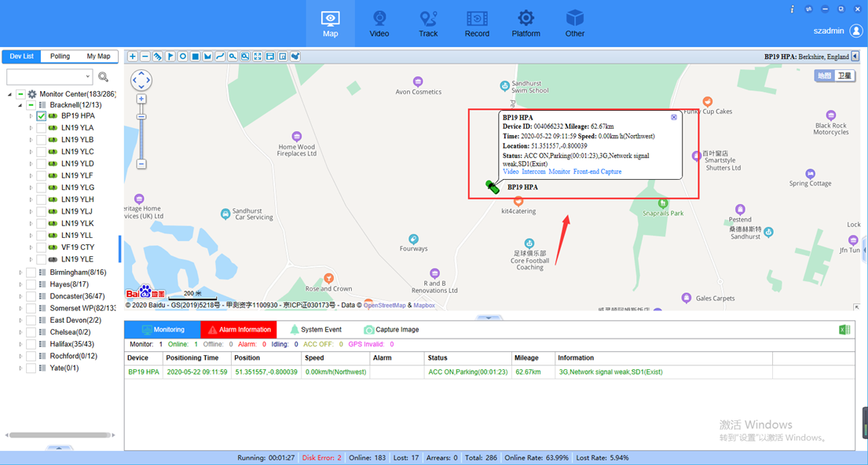Select the line route drawing tool
Image resolution: width=868 pixels, height=465 pixels.
point(220,57)
